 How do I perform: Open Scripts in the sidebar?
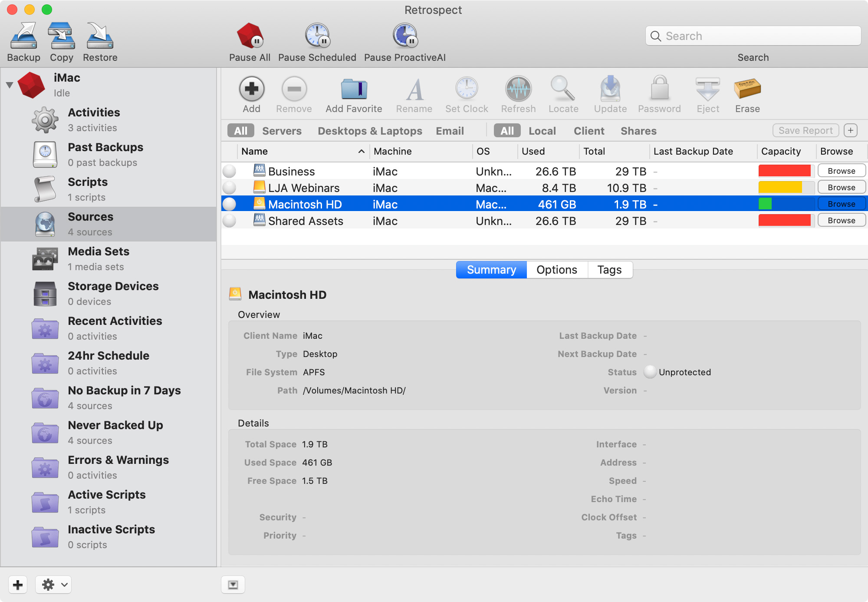tap(108, 189)
